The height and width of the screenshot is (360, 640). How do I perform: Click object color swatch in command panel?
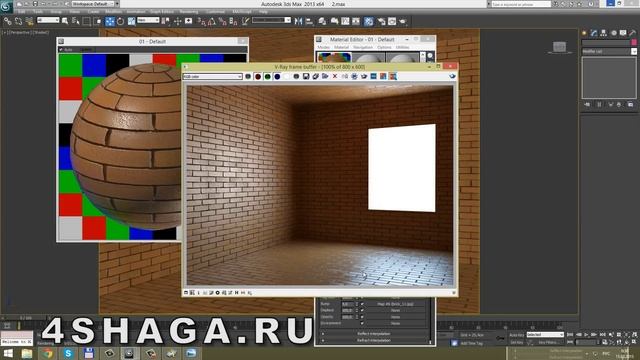click(634, 42)
